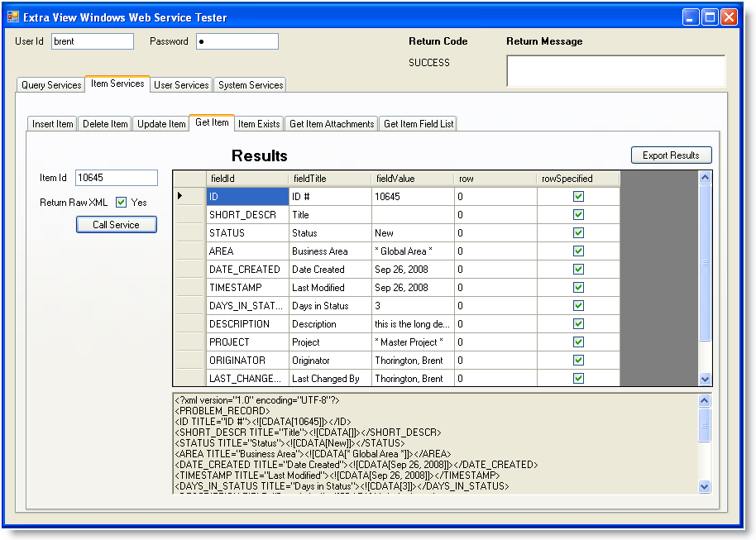The image size is (756, 540).
Task: Click the current row arrow indicator for ID
Action: [179, 196]
